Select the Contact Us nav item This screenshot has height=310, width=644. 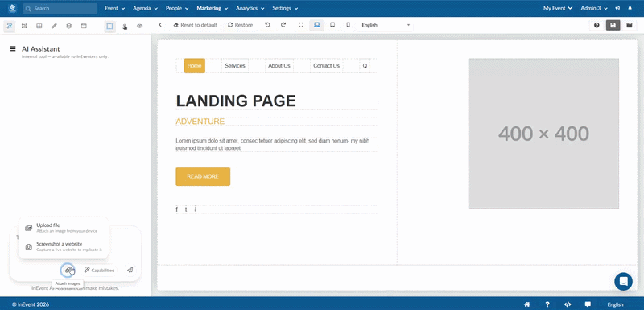click(327, 66)
